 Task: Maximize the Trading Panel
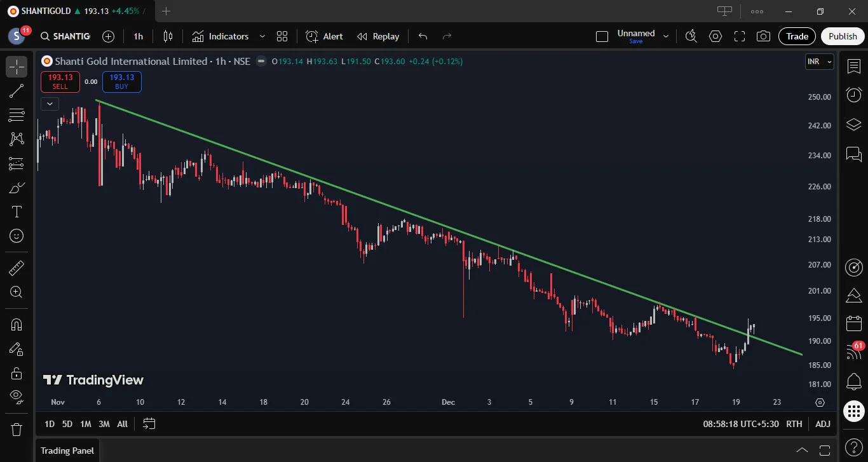825,451
